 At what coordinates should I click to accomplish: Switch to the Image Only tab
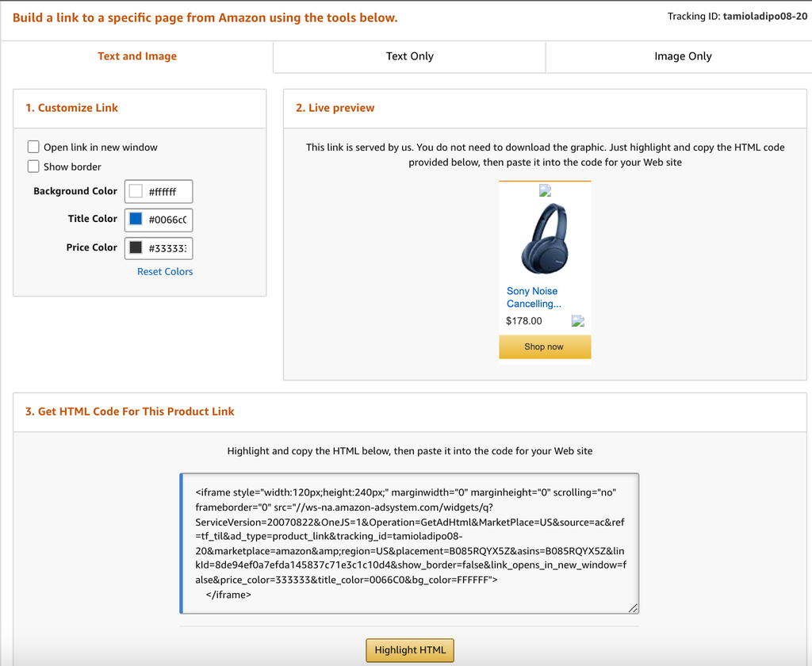[x=683, y=56]
